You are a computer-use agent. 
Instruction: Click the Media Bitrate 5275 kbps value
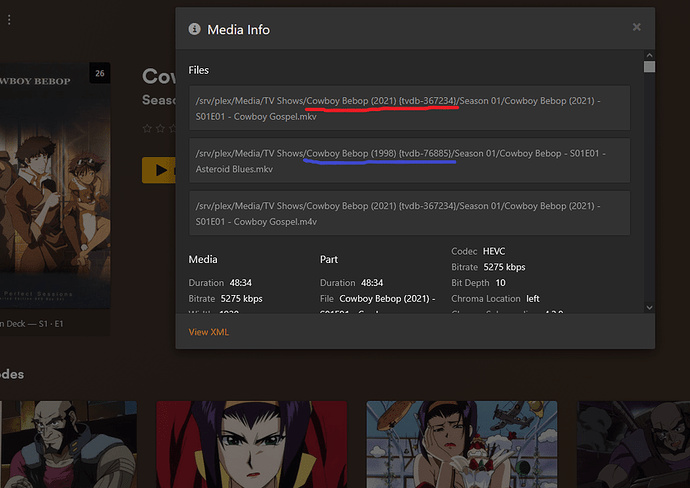click(x=241, y=299)
